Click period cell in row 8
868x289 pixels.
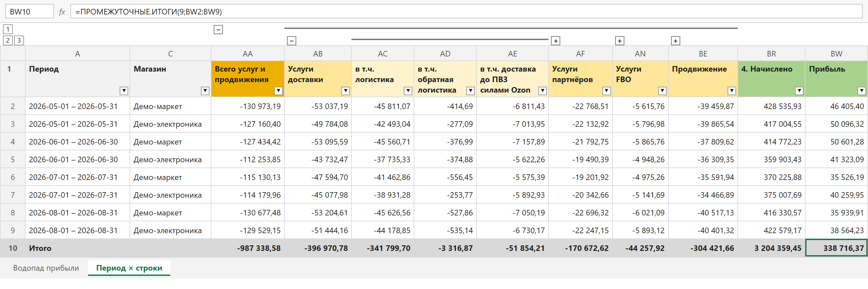coord(78,213)
